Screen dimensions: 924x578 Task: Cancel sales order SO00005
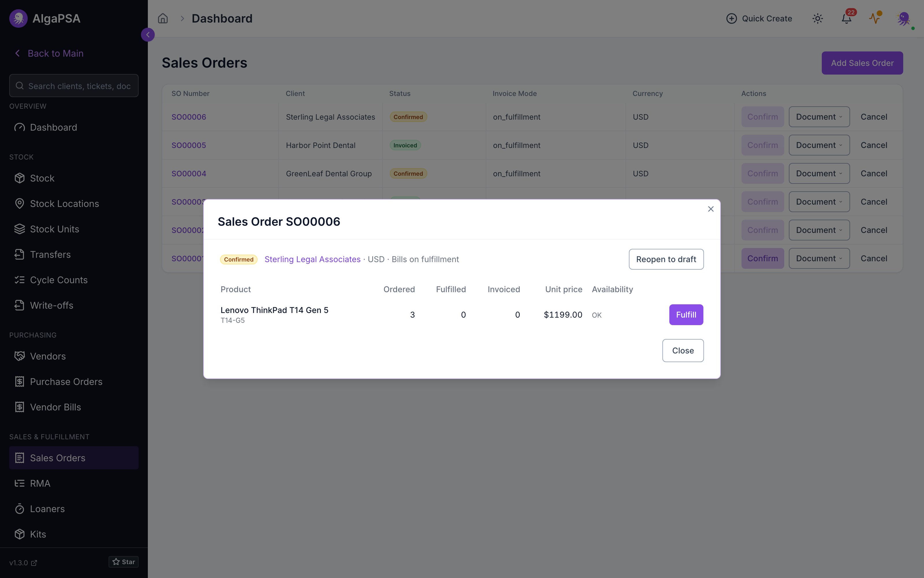point(873,145)
